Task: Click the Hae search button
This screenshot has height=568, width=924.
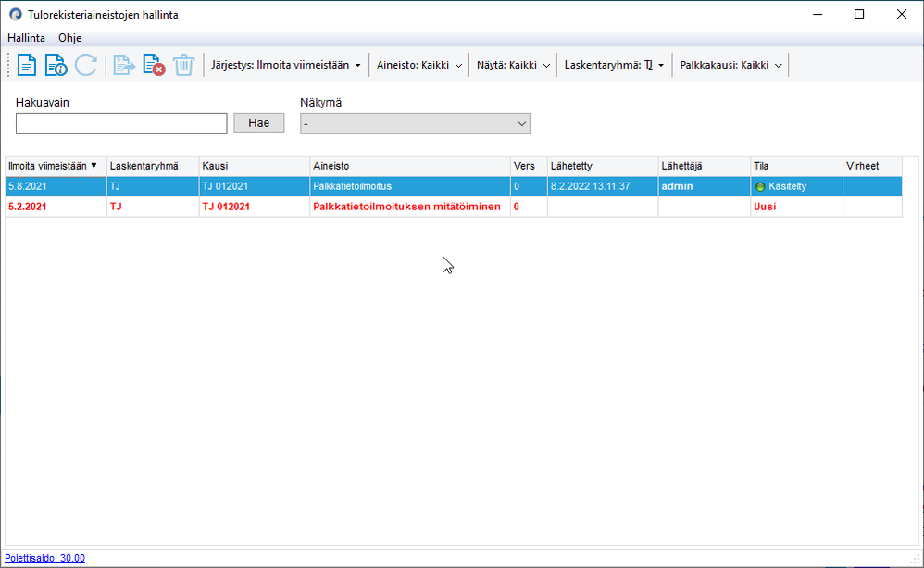Action: point(258,122)
